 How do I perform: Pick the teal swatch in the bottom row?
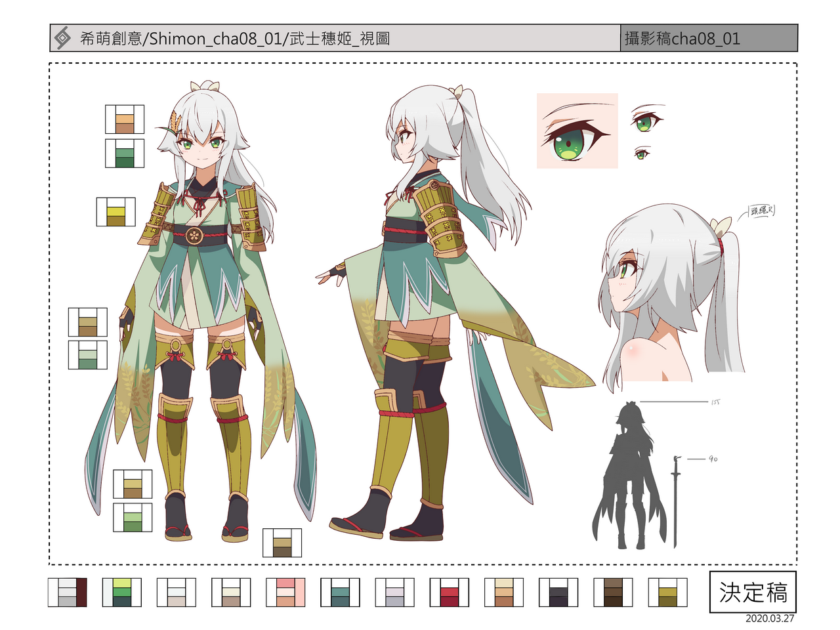[x=340, y=593]
